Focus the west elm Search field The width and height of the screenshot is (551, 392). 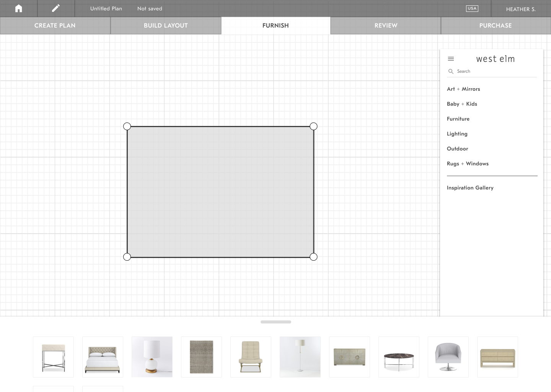coord(492,71)
